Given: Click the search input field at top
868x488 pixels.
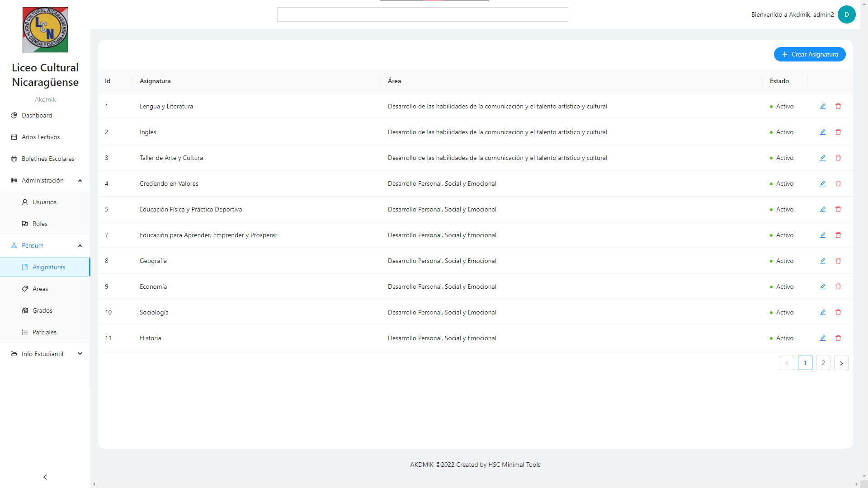Looking at the screenshot, I should tap(423, 14).
